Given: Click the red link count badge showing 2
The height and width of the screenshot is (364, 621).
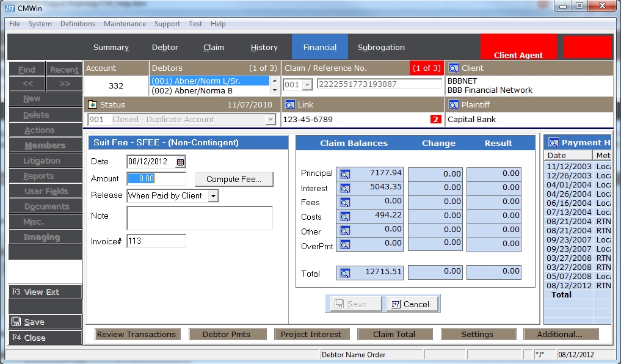Looking at the screenshot, I should click(435, 119).
